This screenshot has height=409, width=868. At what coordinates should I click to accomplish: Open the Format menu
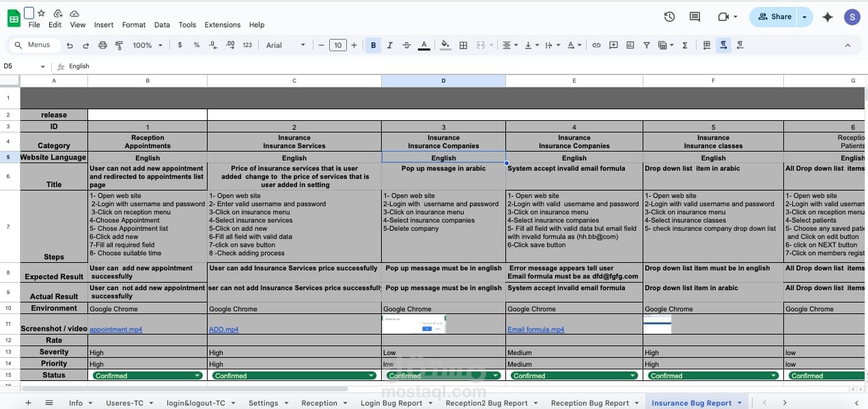(134, 25)
